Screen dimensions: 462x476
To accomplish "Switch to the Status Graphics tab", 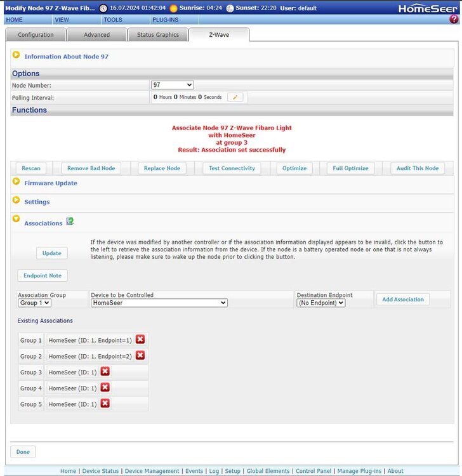I will tap(158, 35).
